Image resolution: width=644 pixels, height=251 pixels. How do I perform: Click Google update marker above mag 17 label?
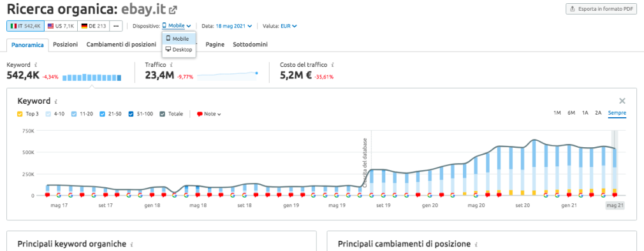click(x=59, y=195)
